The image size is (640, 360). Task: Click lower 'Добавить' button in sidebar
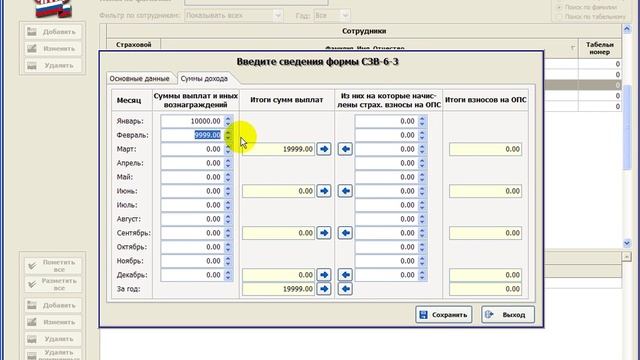pyautogui.click(x=53, y=305)
